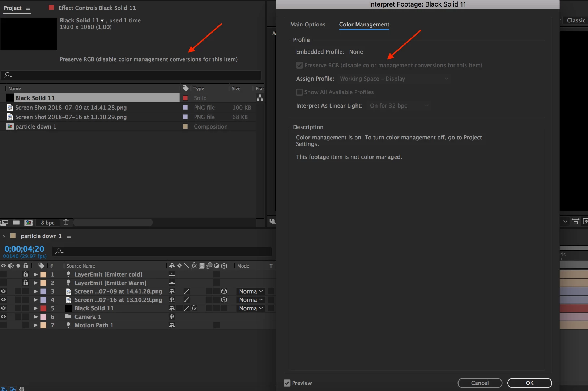Open blending Mode dropdown for Black Solid 11 layer
Viewport: 588px width, 391px height.
coord(251,308)
